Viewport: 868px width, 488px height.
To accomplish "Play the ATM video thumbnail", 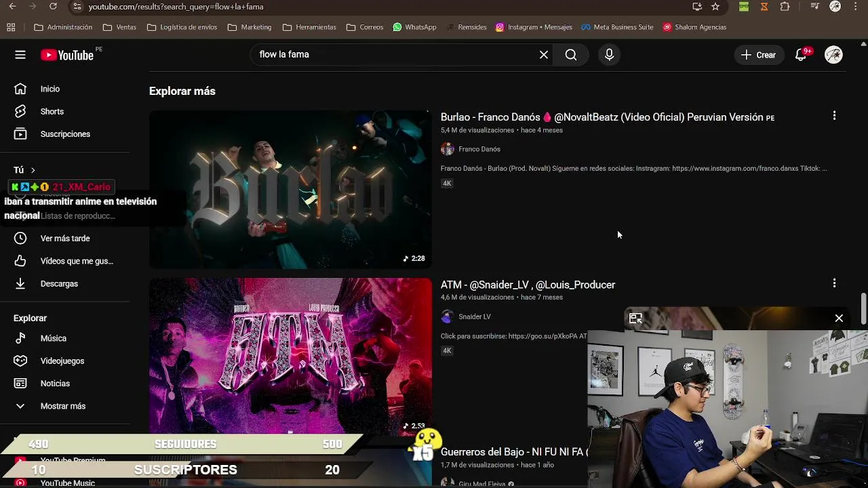I will [x=290, y=356].
